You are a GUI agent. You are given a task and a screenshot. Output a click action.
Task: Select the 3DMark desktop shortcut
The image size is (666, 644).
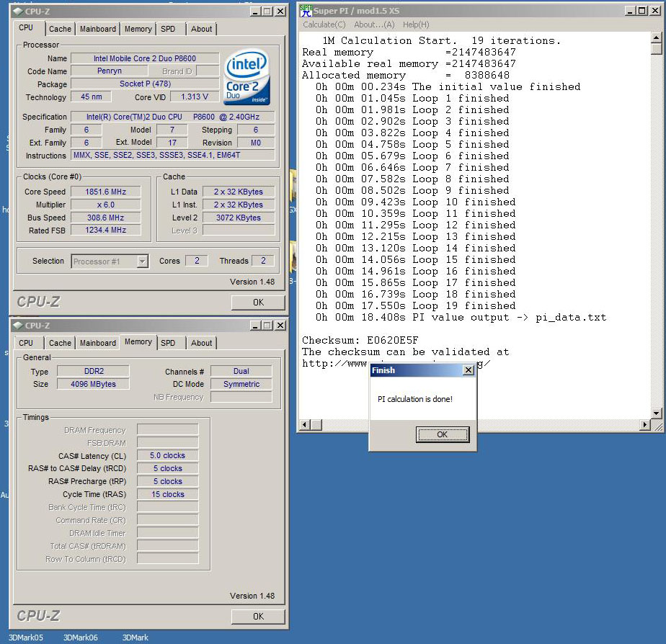tap(135, 638)
